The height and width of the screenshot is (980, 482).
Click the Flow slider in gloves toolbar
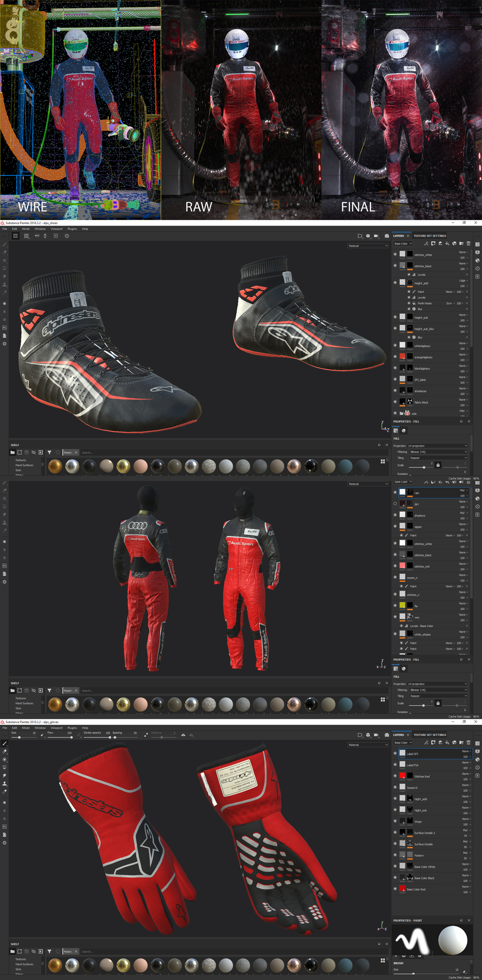[x=60, y=737]
